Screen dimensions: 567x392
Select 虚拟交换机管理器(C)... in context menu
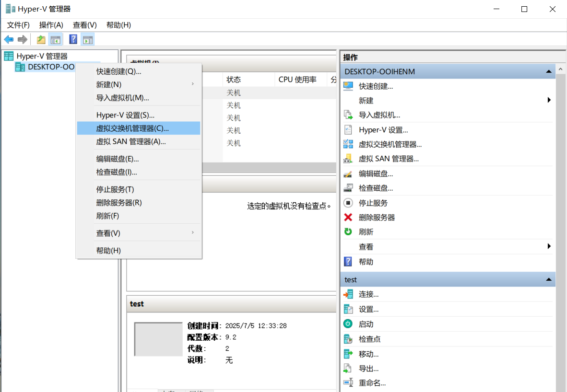pyautogui.click(x=132, y=128)
